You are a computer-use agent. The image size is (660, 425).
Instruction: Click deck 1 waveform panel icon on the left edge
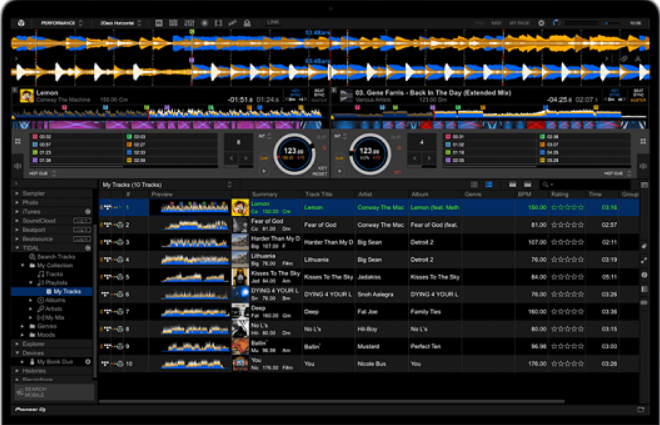18,166
